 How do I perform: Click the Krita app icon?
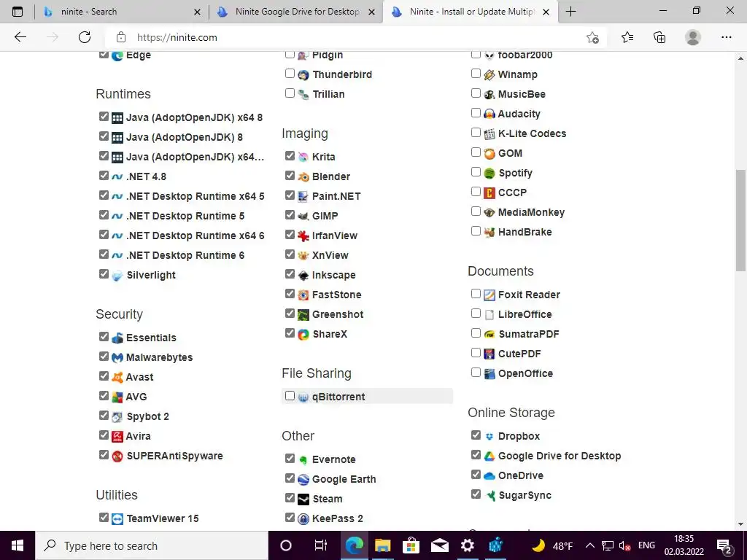303,157
